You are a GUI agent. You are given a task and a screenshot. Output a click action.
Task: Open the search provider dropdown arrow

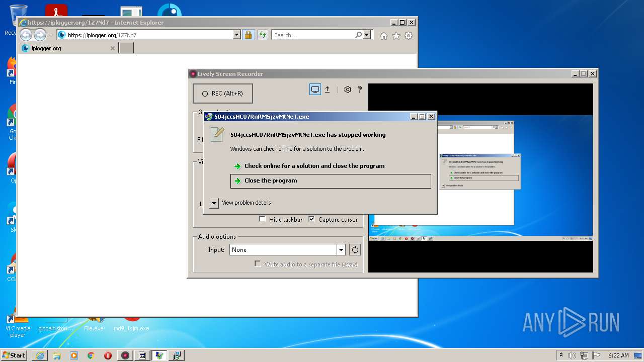366,35
